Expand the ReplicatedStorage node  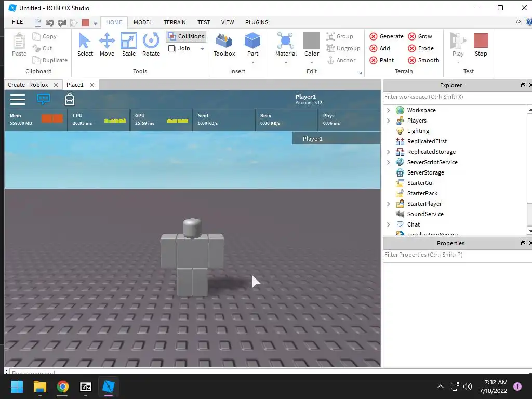coord(389,152)
